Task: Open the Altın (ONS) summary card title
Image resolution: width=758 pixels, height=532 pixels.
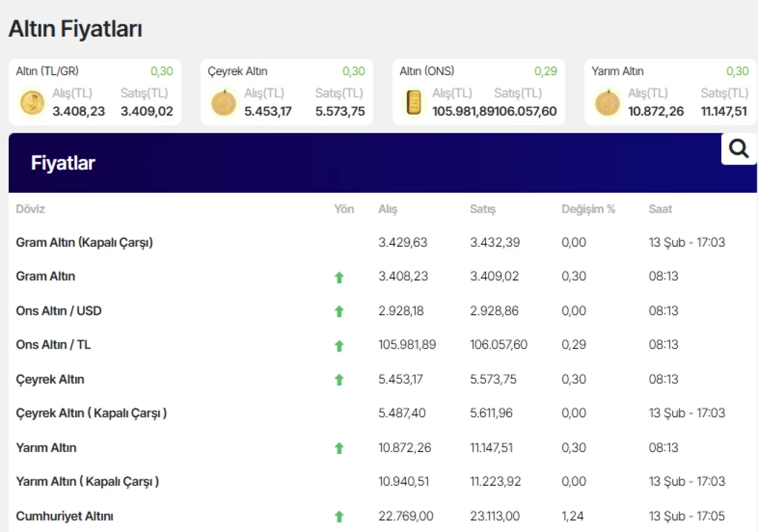Action: pos(426,72)
